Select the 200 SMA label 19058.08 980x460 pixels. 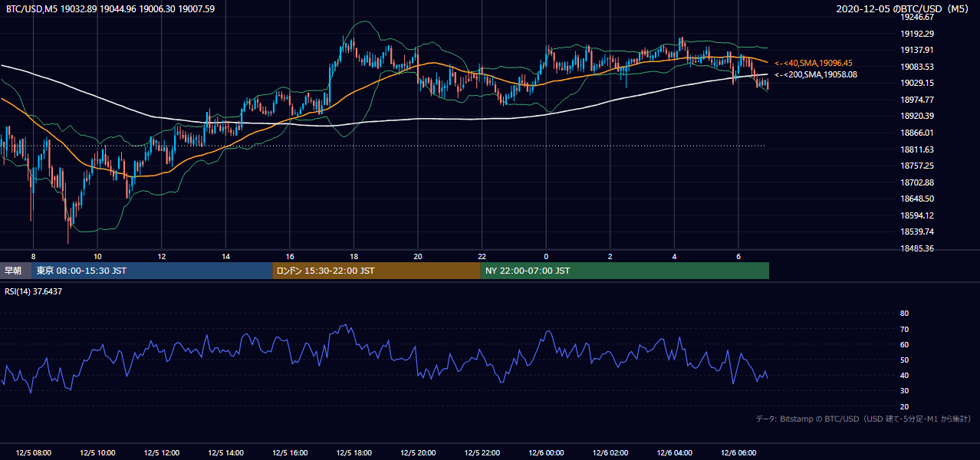coord(816,74)
